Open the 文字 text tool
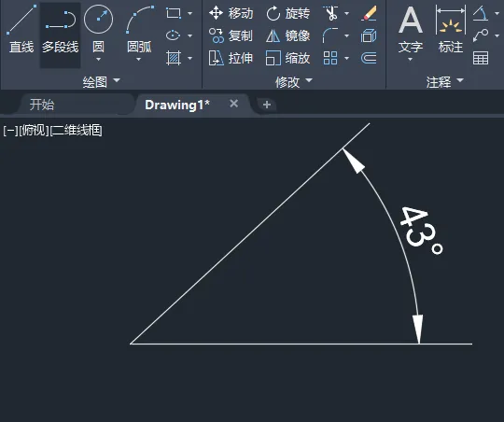Viewport: 504px width, 422px height. click(411, 32)
